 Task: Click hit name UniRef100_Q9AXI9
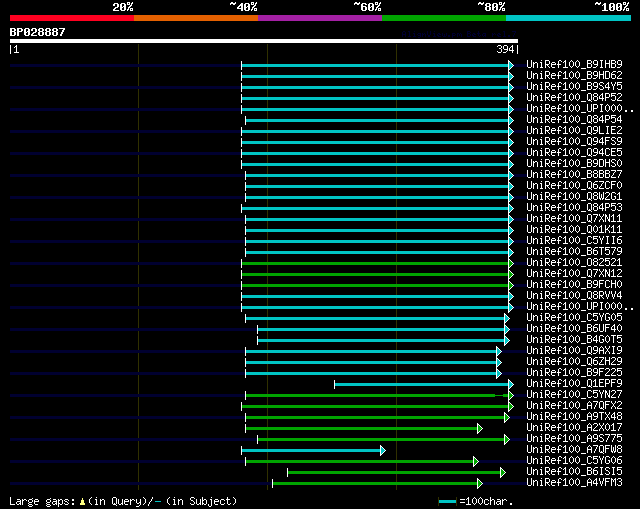click(x=574, y=351)
